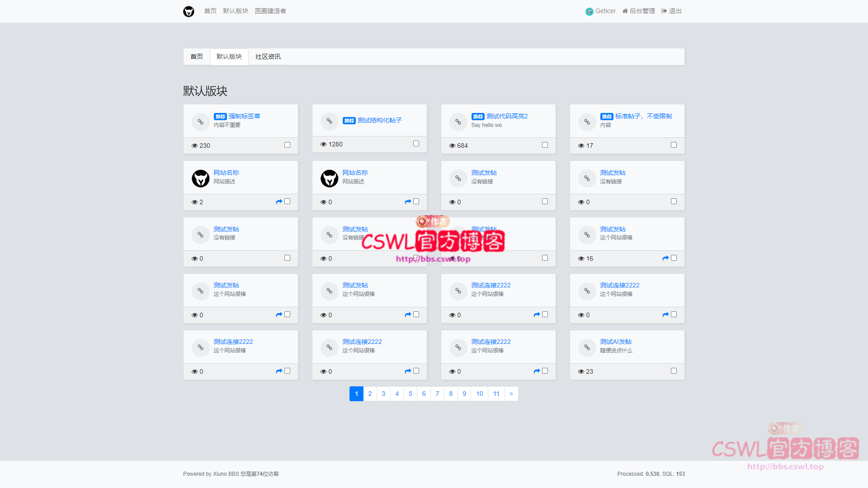Jump to page 2 in pagination
Image resolution: width=868 pixels, height=488 pixels.
[x=370, y=394]
